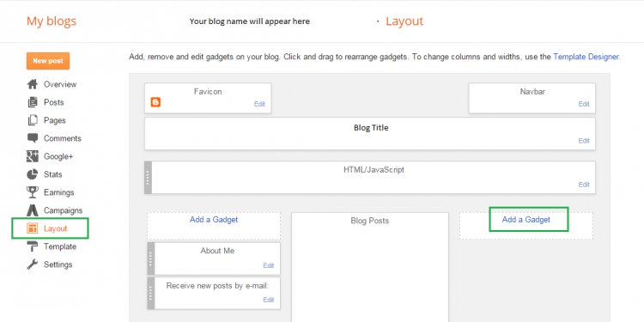The image size is (644, 322).
Task: Click the Layout heading in header
Action: pyautogui.click(x=404, y=21)
